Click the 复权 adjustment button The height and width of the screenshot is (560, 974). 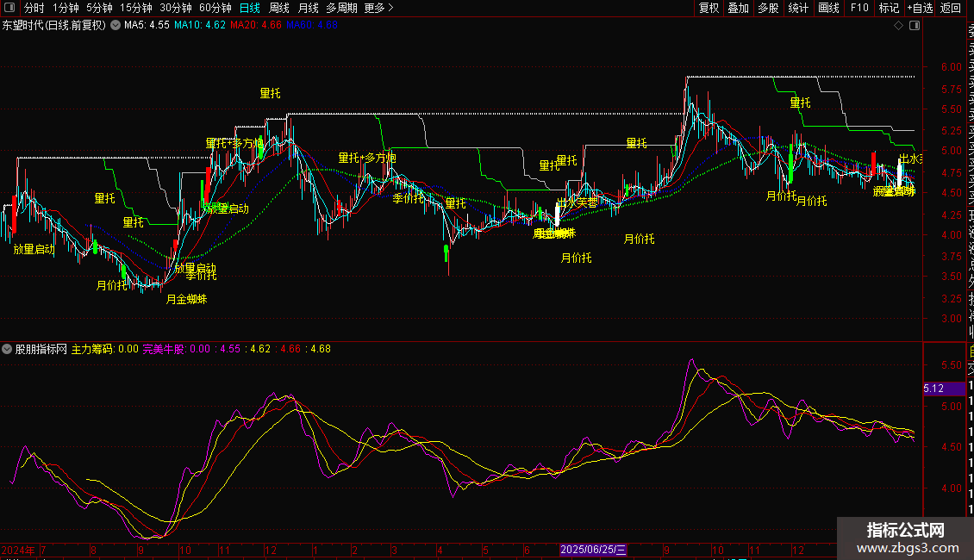click(709, 8)
